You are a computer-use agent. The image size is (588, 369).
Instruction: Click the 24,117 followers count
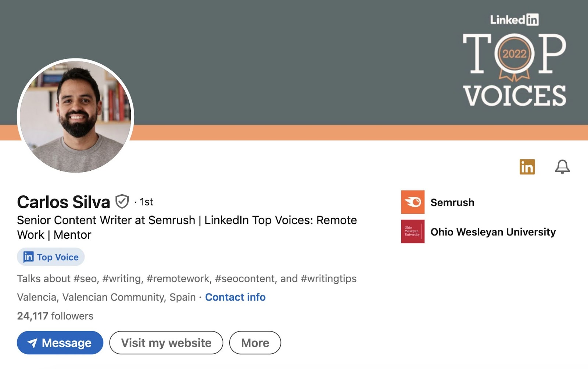tap(55, 316)
